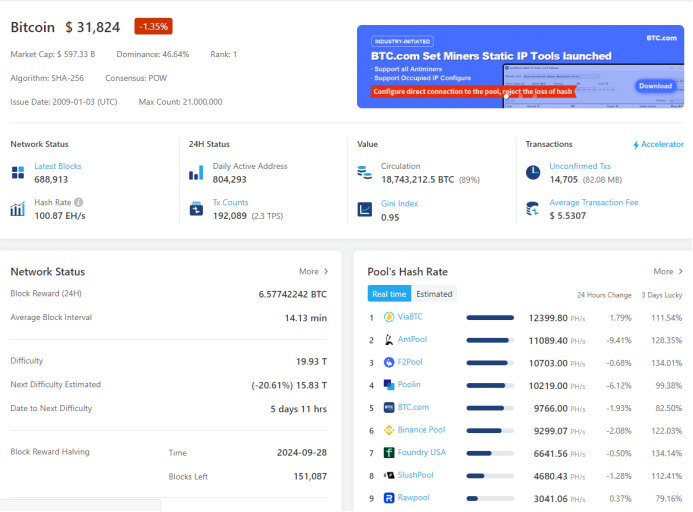This screenshot has height=512, width=693.
Task: Switch to the Real time tab
Action: pos(389,294)
